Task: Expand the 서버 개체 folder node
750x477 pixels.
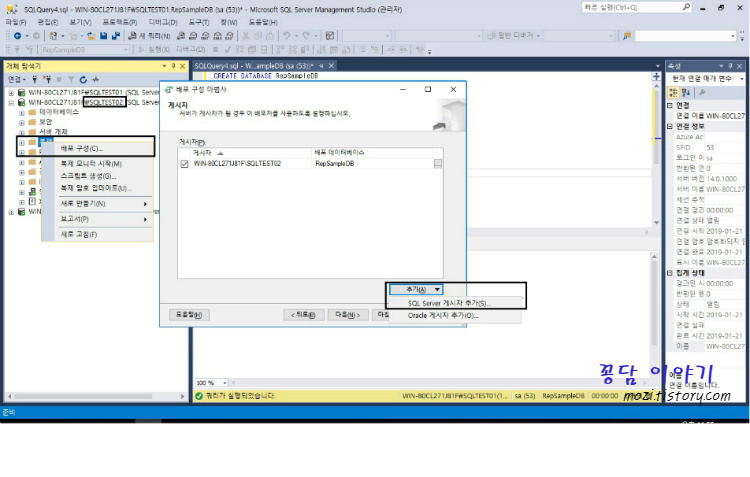Action: (x=22, y=133)
